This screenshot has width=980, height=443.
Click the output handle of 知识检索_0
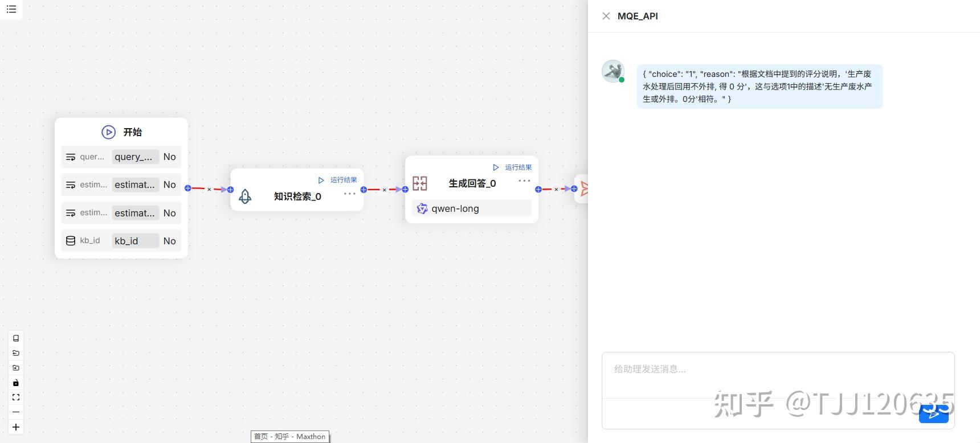[364, 190]
